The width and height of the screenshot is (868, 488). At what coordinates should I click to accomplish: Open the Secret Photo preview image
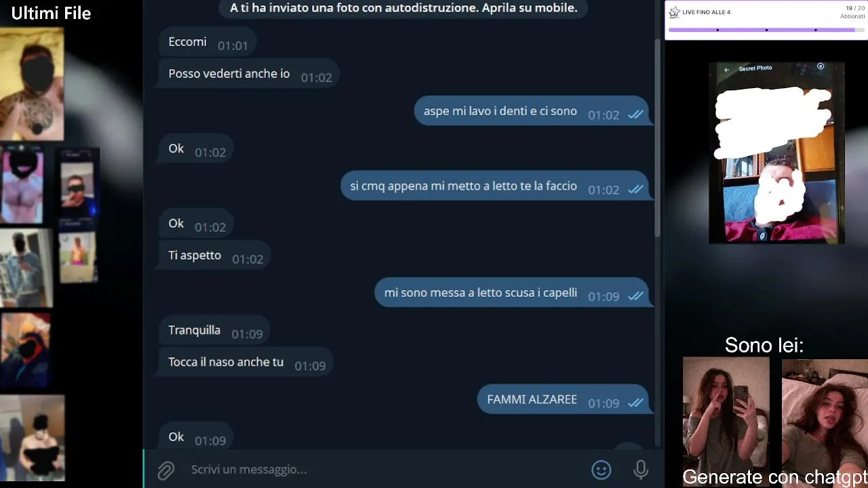pos(776,153)
